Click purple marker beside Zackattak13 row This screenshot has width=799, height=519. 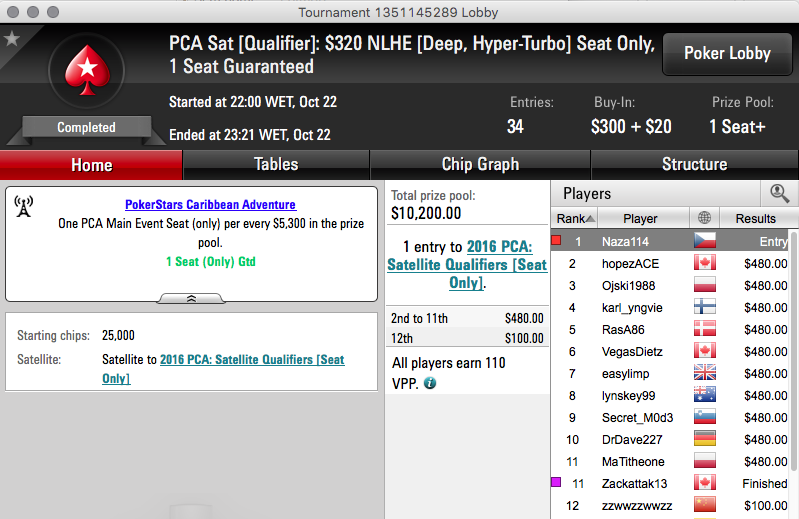[x=556, y=482]
